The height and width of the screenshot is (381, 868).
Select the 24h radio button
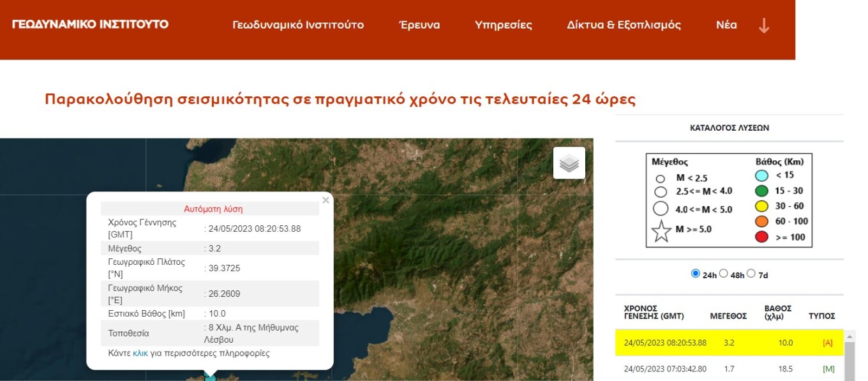[x=695, y=273]
